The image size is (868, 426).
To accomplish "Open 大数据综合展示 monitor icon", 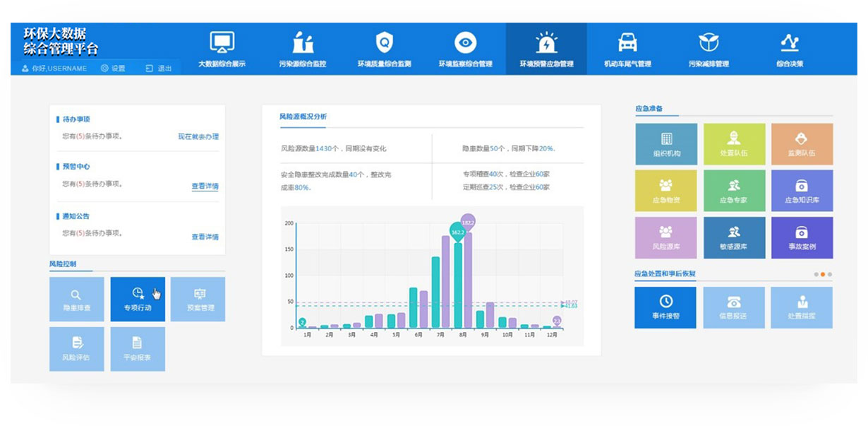I will (222, 42).
